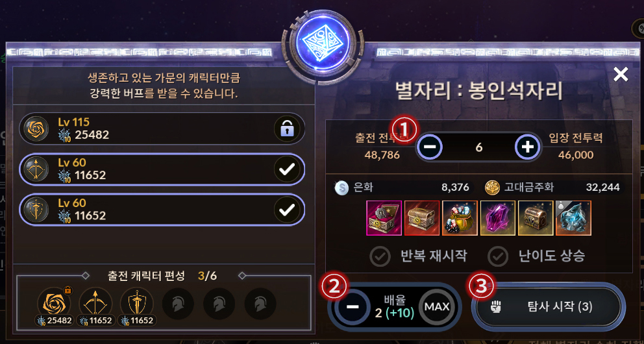
Task: Increase stage level with the plus button
Action: [x=527, y=147]
